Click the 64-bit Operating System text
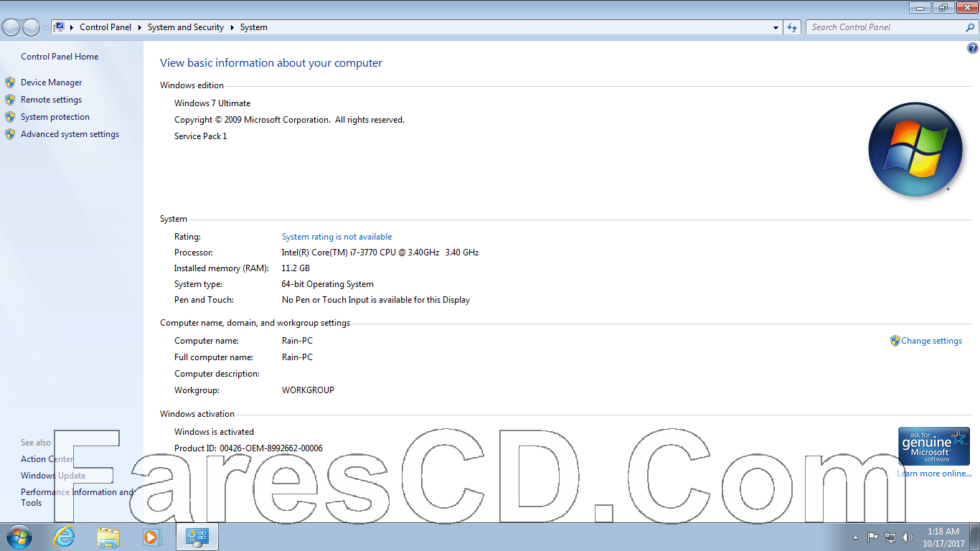This screenshot has height=551, width=980. coord(328,284)
